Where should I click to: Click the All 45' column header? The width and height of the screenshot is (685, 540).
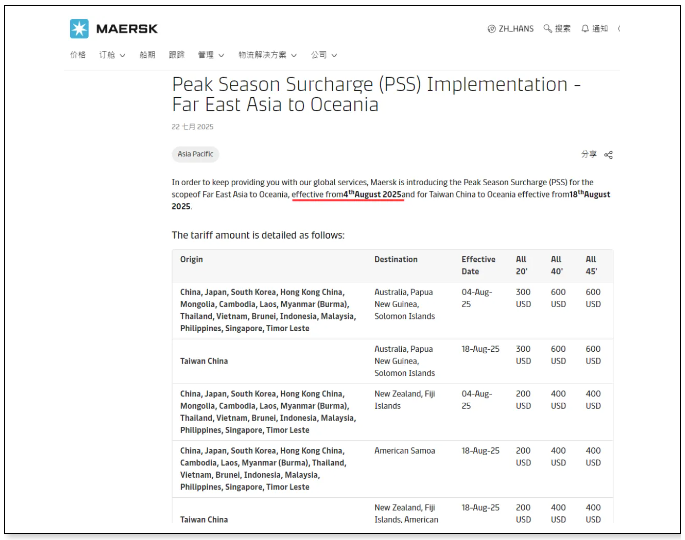[x=591, y=265]
